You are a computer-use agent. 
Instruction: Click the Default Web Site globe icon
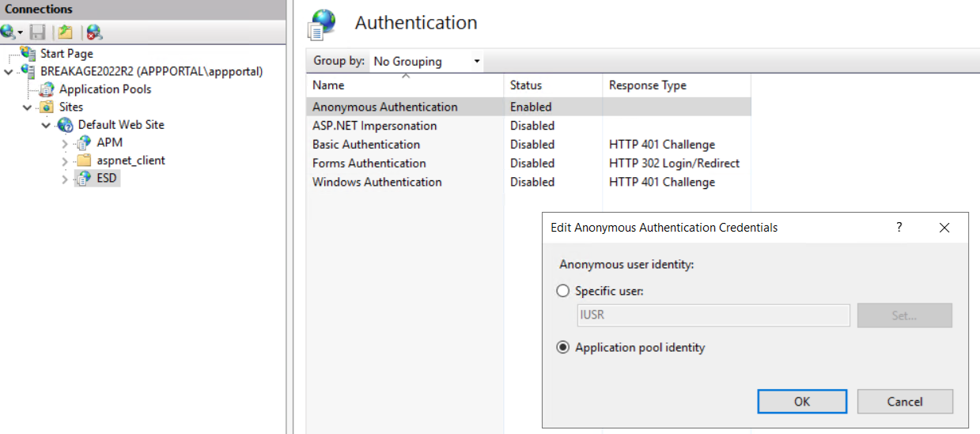point(66,125)
